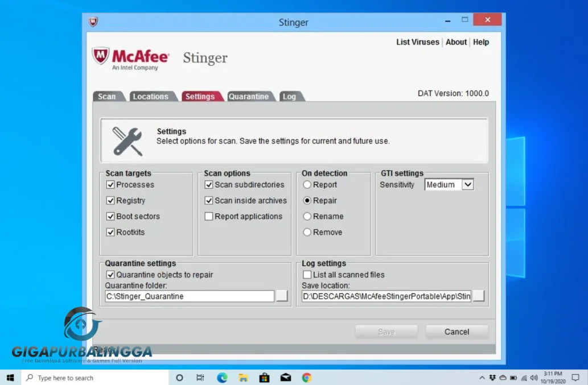Open network Wi-Fi tray icon
The width and height of the screenshot is (588, 385).
[x=524, y=378]
